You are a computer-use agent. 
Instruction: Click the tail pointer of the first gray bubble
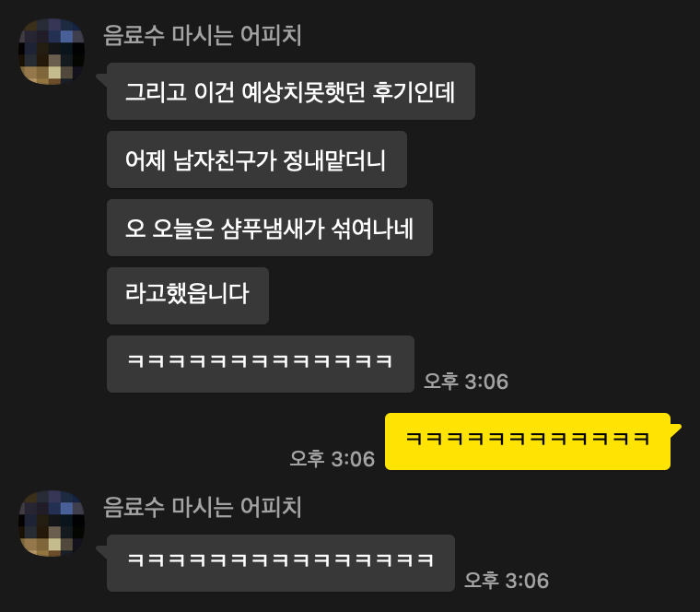[x=102, y=79]
